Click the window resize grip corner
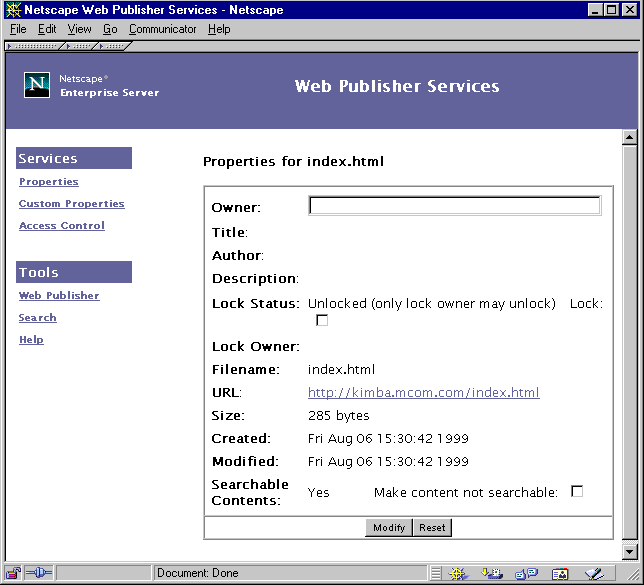Image resolution: width=644 pixels, height=585 pixels. [633, 574]
